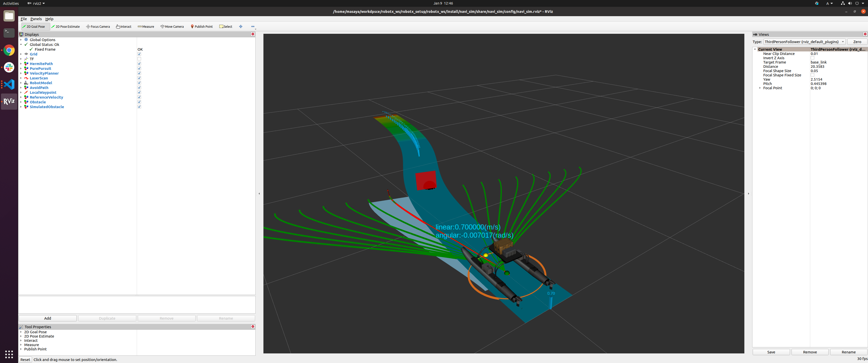The height and width of the screenshot is (363, 868).
Task: Open Visual Studio Code from the dock
Action: tap(9, 84)
